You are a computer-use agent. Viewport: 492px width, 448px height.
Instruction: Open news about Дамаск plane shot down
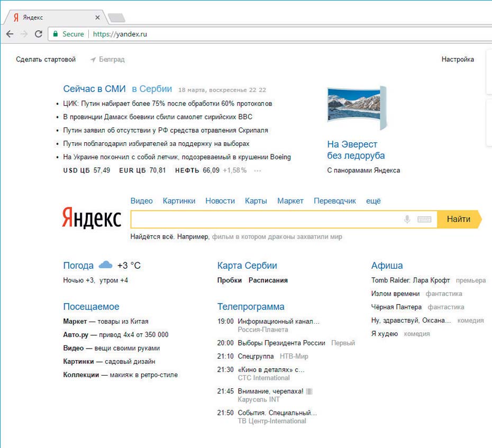click(x=158, y=117)
